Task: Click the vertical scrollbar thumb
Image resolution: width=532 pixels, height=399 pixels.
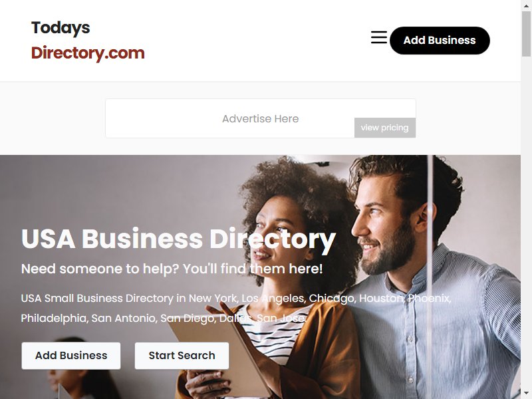Action: click(x=526, y=33)
